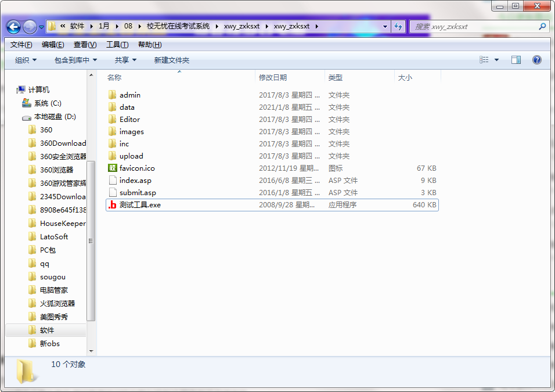Screen dimensions: 555x392
Task: Select 本地磁盘 (D:) in the tree
Action: coord(55,117)
